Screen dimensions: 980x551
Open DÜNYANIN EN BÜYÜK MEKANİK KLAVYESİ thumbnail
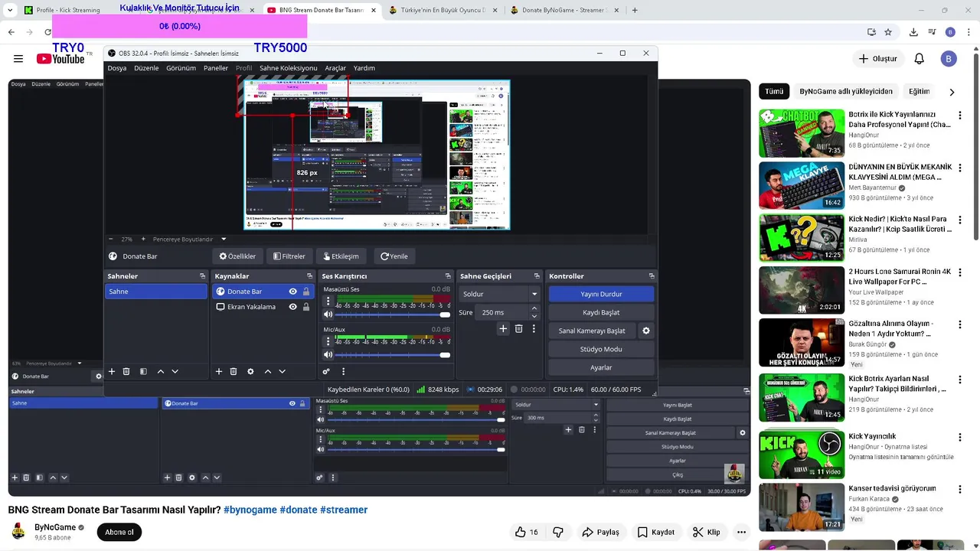802,185
